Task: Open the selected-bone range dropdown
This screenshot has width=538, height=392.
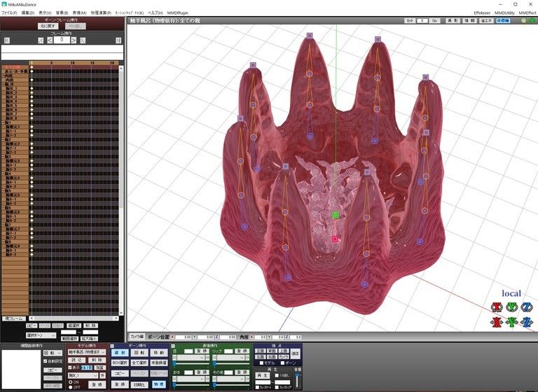Action: tap(41, 335)
